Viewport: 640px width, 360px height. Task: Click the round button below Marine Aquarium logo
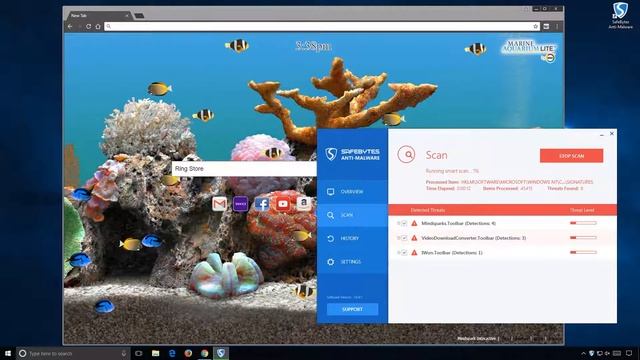click(550, 58)
